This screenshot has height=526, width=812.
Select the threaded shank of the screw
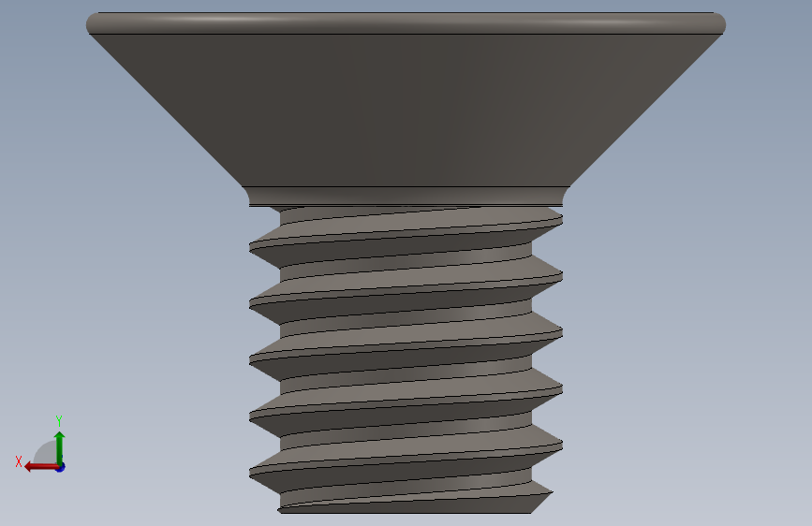point(406,359)
